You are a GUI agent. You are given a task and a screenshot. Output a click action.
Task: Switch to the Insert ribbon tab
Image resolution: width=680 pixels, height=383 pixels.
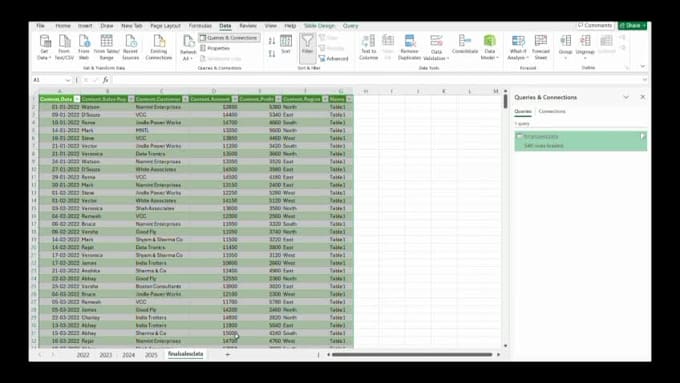85,26
